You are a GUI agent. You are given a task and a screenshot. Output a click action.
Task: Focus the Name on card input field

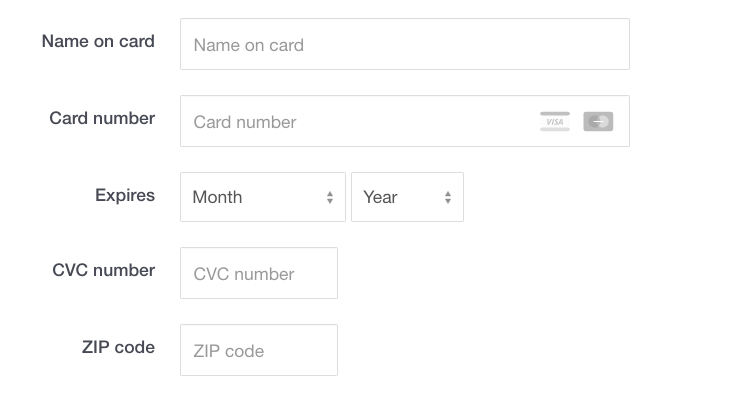404,44
